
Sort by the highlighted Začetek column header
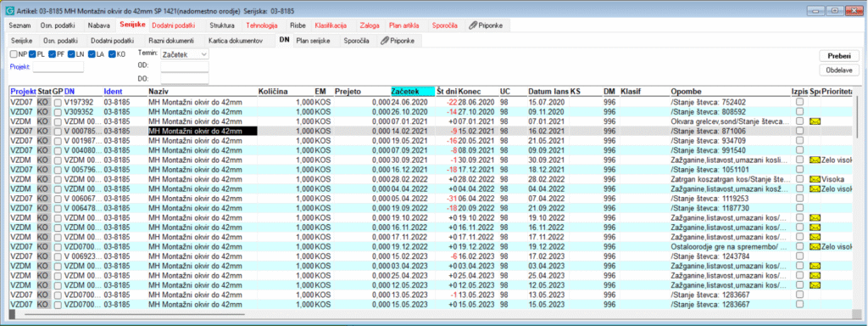[413, 92]
